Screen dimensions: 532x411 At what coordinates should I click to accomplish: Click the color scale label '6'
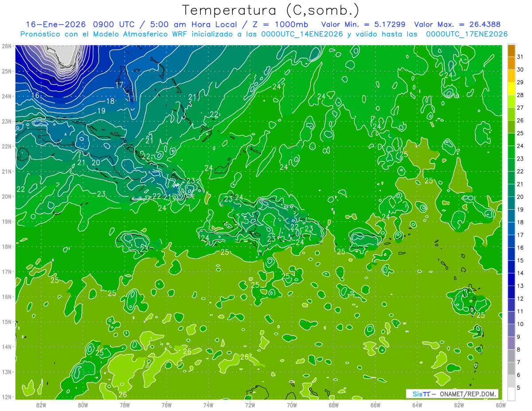pos(519,375)
